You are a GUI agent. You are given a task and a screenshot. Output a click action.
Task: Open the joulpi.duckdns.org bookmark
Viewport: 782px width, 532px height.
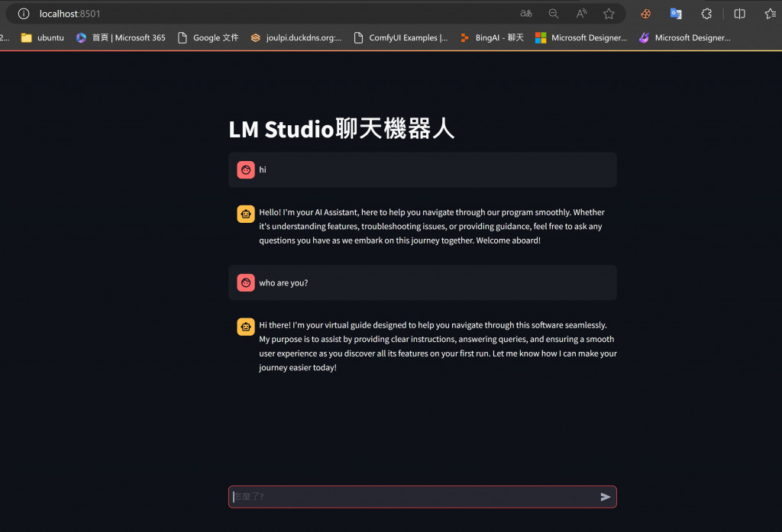click(296, 37)
